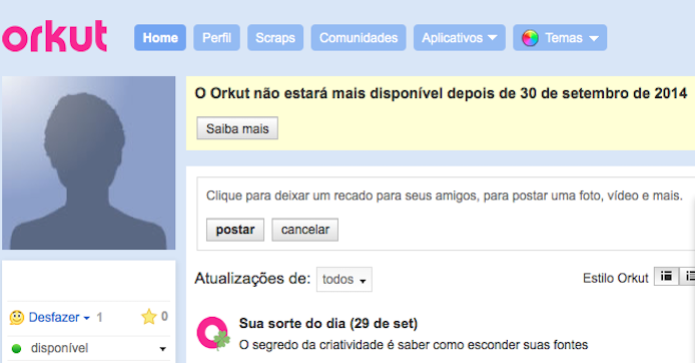This screenshot has height=363, width=695.
Task: Open the Desfazer dropdown link
Action: coord(59,317)
